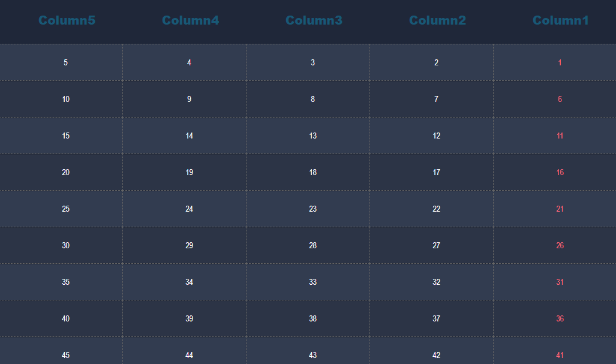Viewport: 616px width, 364px height.
Task: Select the cell containing 18
Action: click(x=312, y=172)
